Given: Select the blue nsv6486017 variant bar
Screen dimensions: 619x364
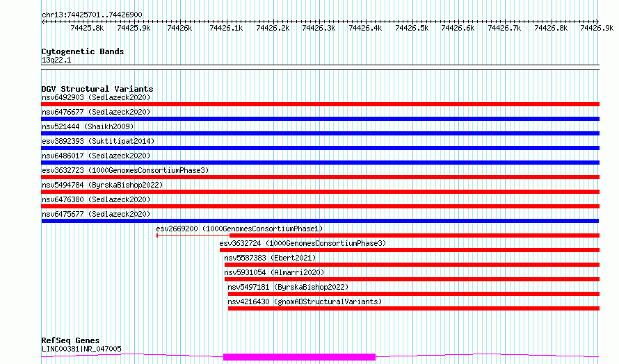Looking at the screenshot, I should (320, 163).
